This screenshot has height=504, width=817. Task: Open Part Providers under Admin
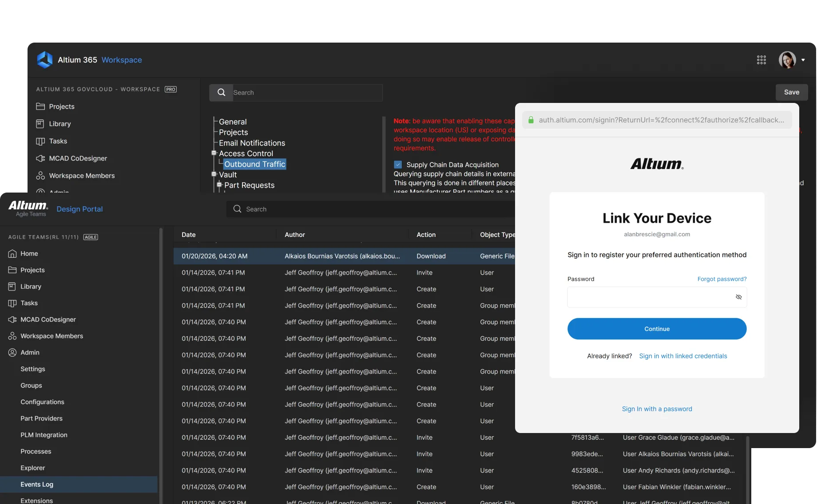tap(41, 418)
